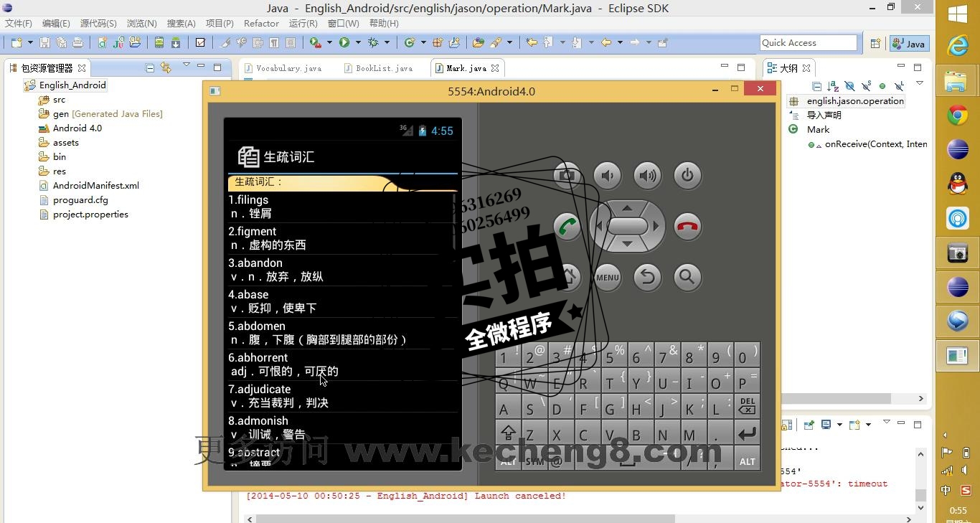Open the QQ penguin taskbar icon

pyautogui.click(x=958, y=184)
